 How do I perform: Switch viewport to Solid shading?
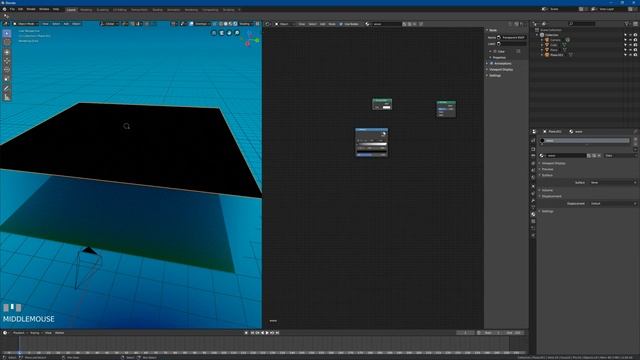click(x=226, y=24)
